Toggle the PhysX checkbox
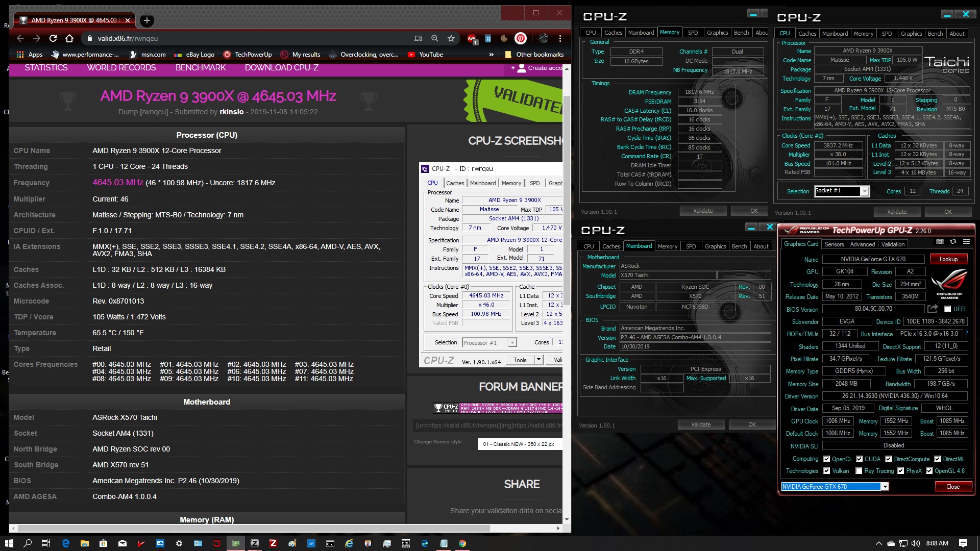The width and height of the screenshot is (980, 551). click(x=901, y=471)
